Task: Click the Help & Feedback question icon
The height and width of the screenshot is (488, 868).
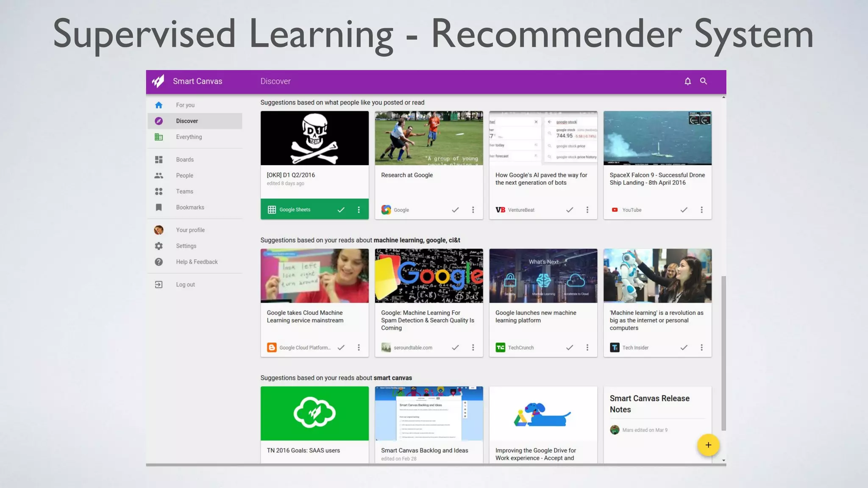Action: 159,262
